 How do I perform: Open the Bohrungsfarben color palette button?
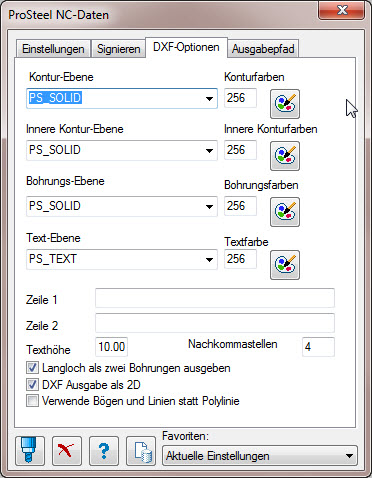pos(285,212)
